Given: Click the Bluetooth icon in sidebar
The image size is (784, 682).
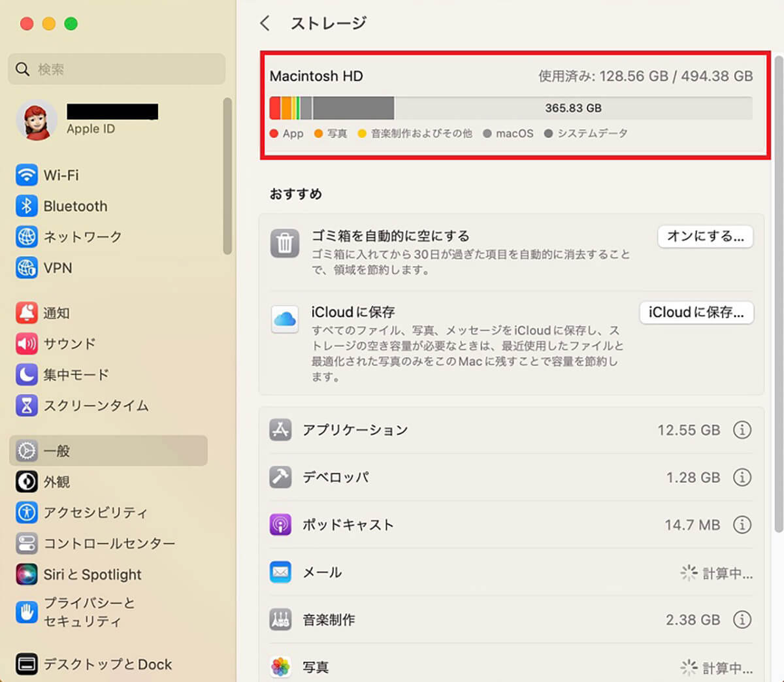Looking at the screenshot, I should (27, 206).
